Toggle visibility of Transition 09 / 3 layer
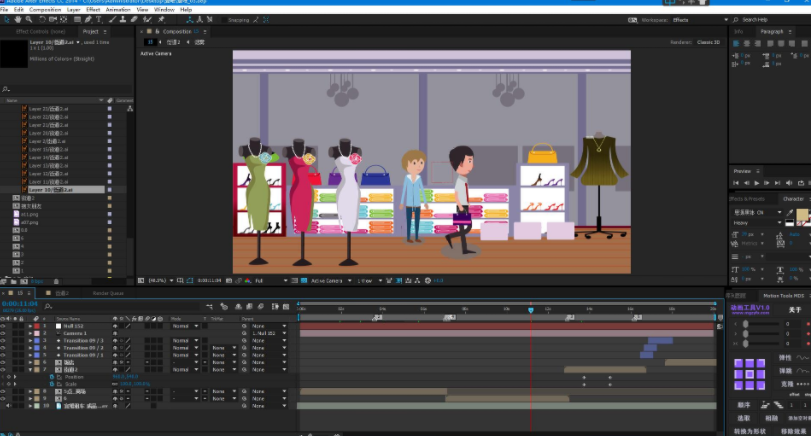The width and height of the screenshot is (811, 436). [x=4, y=341]
